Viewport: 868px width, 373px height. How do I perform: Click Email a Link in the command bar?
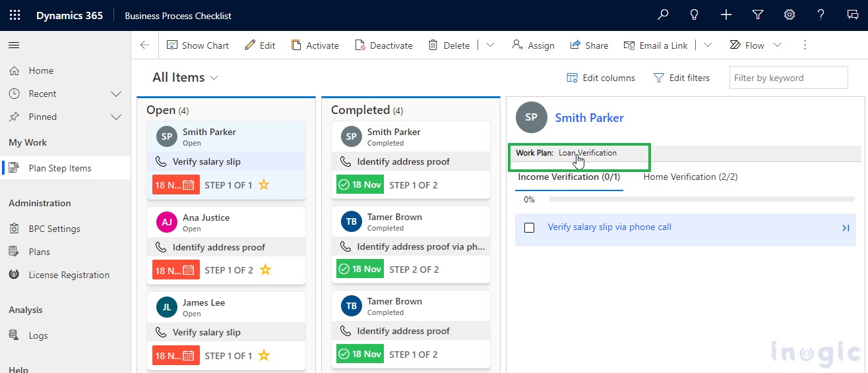pos(655,45)
